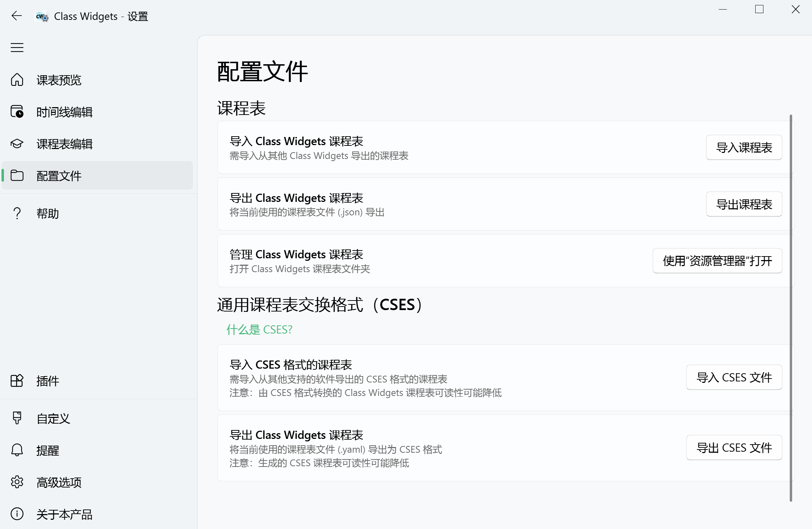812x529 pixels.
Task: Click the vertical scrollbar of the content pane
Action: (791, 308)
